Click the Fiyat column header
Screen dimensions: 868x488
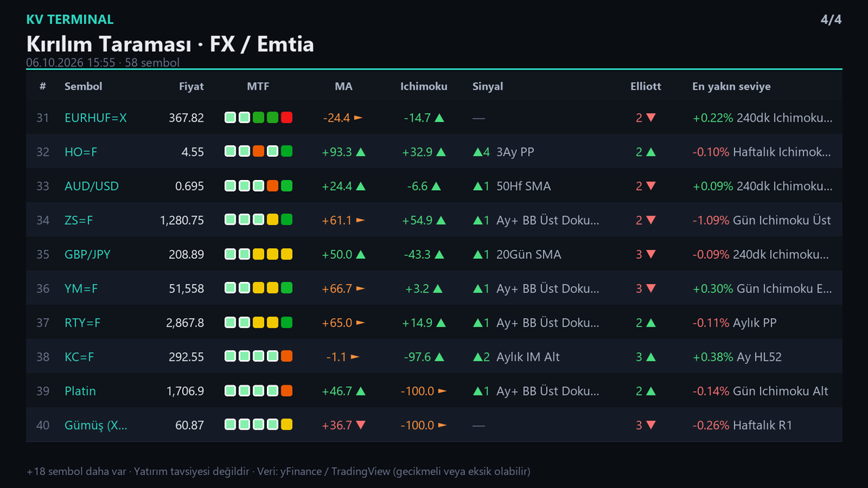tap(192, 86)
